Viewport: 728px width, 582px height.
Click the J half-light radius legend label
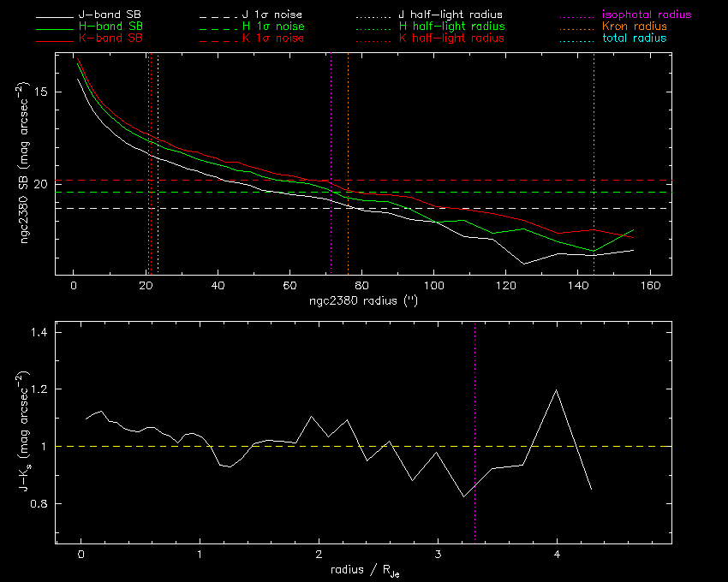point(451,15)
